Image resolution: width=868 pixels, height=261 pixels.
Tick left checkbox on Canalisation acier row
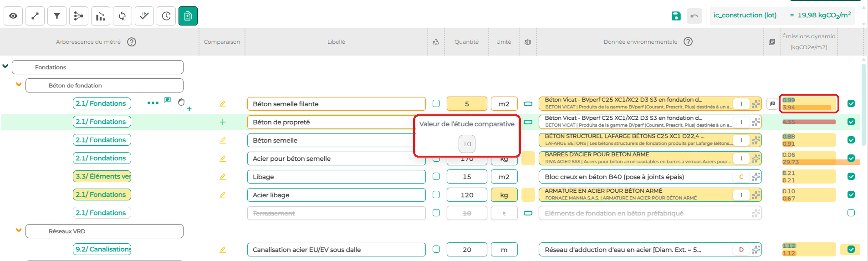pyautogui.click(x=436, y=249)
